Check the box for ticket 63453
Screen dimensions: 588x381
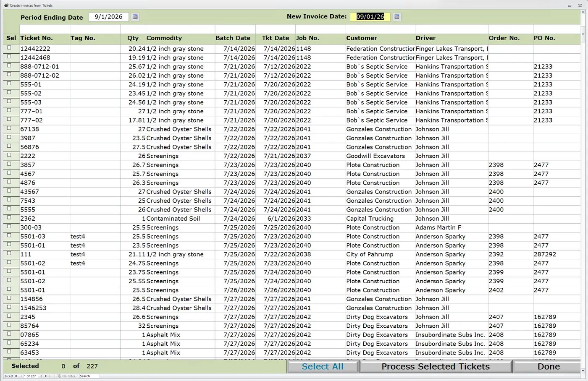(9, 352)
